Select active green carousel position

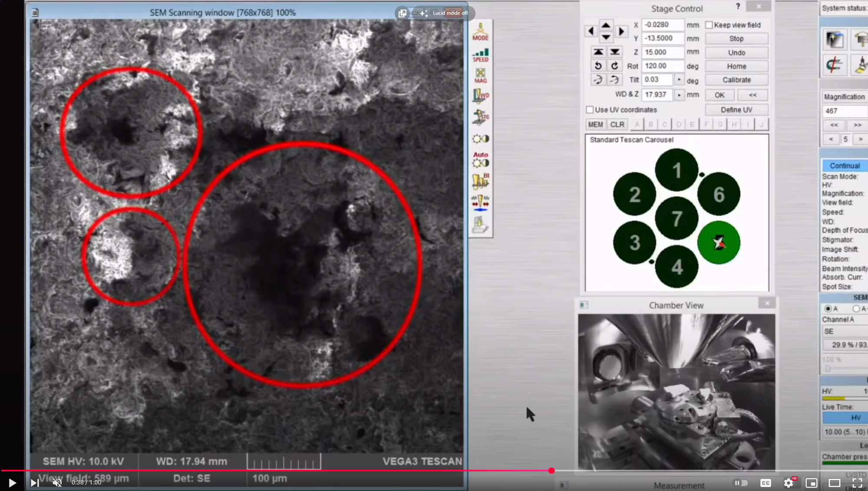pyautogui.click(x=719, y=243)
